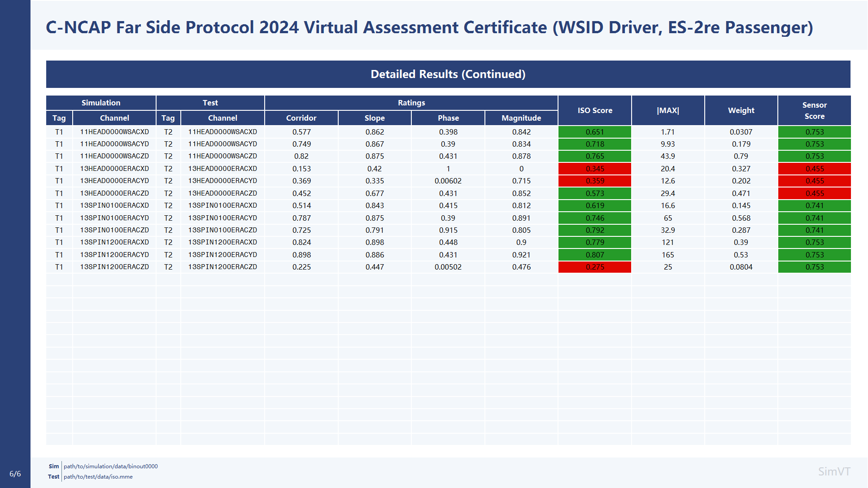
Task: Click the |MAX| column header
Action: pos(668,110)
